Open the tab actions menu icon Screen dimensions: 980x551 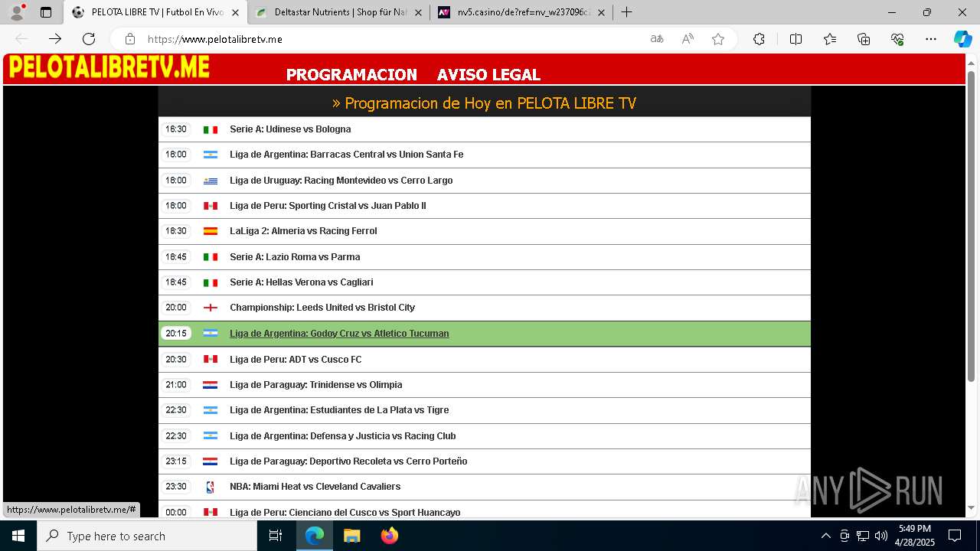[x=46, y=12]
